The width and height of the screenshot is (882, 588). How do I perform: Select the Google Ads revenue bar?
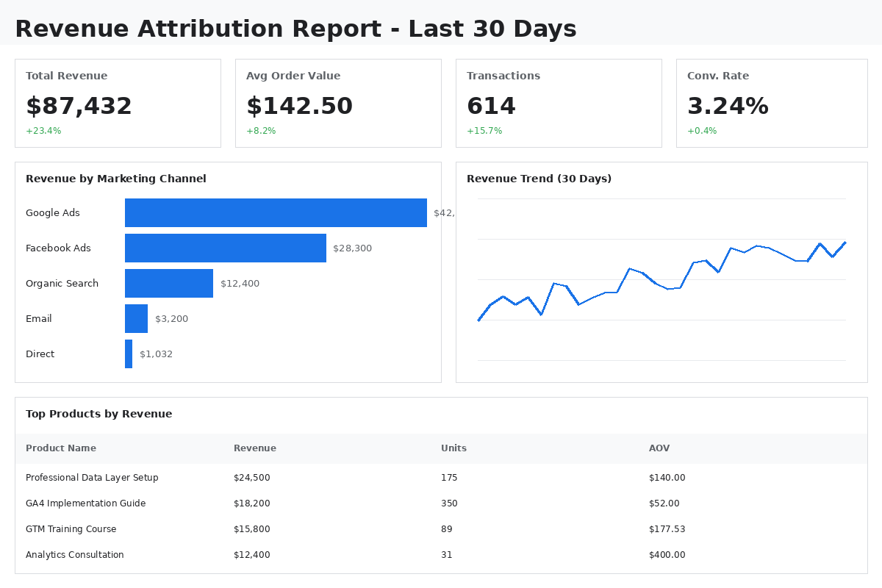(276, 212)
